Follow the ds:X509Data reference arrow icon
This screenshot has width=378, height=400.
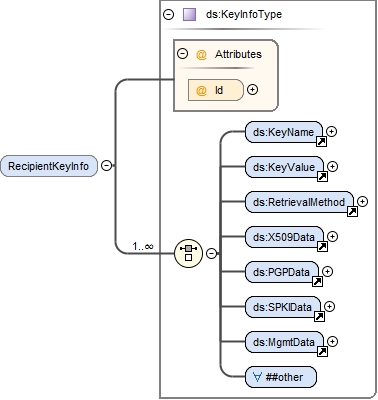pyautogui.click(x=322, y=247)
